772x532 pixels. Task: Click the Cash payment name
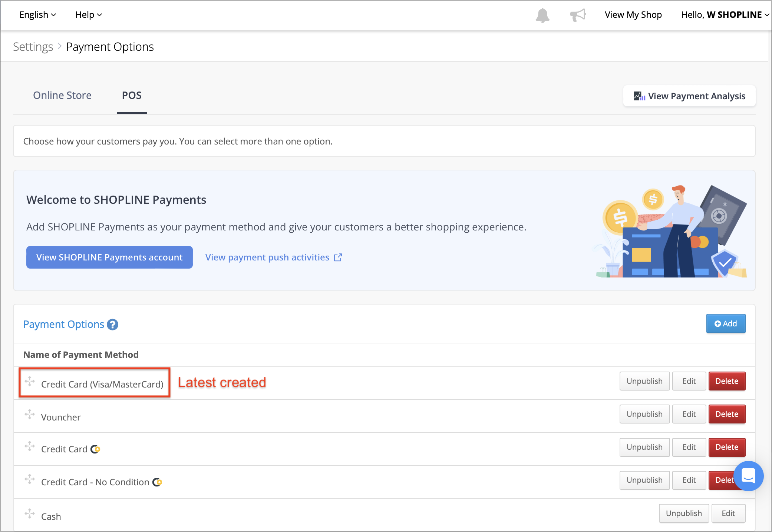(51, 517)
